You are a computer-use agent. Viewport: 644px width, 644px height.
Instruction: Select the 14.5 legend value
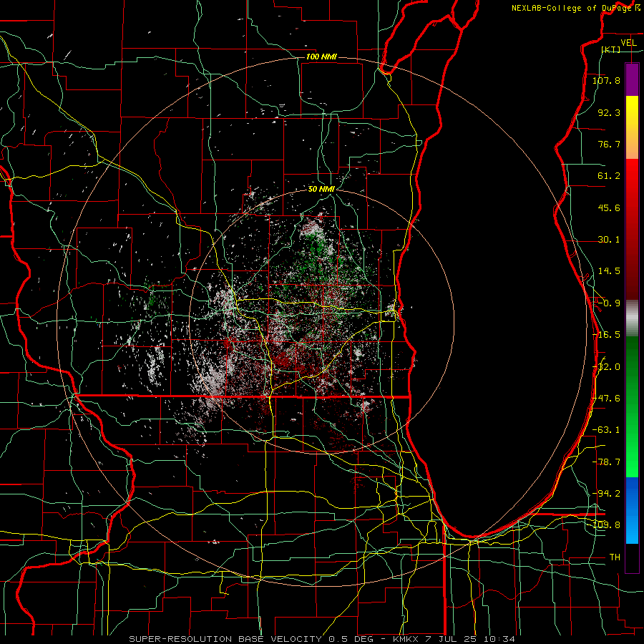tap(609, 271)
